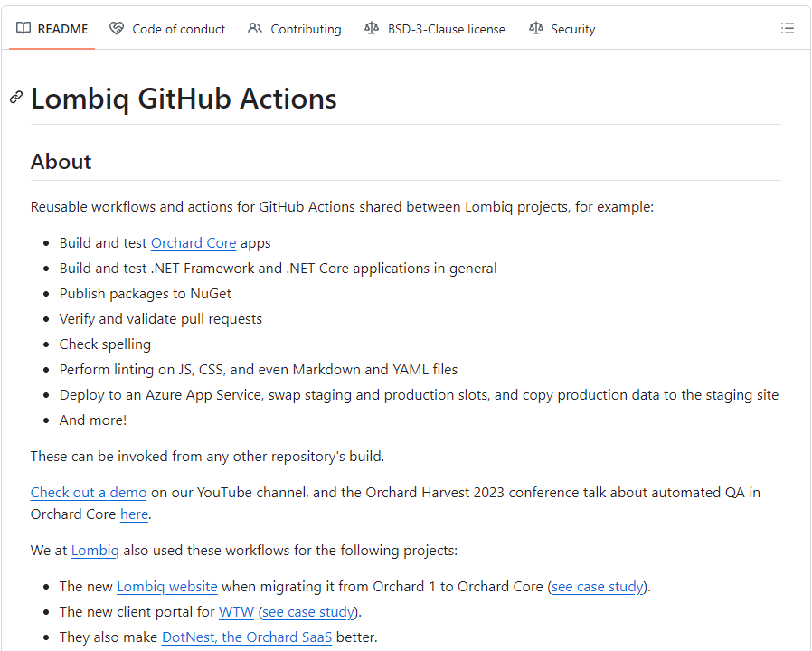This screenshot has height=651, width=812.
Task: Open 'DotNest, the Orchard SaaS' link
Action: pyautogui.click(x=247, y=637)
